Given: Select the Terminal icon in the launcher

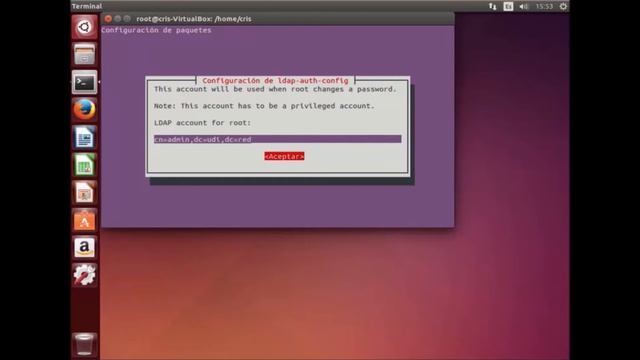Looking at the screenshot, I should click(84, 82).
